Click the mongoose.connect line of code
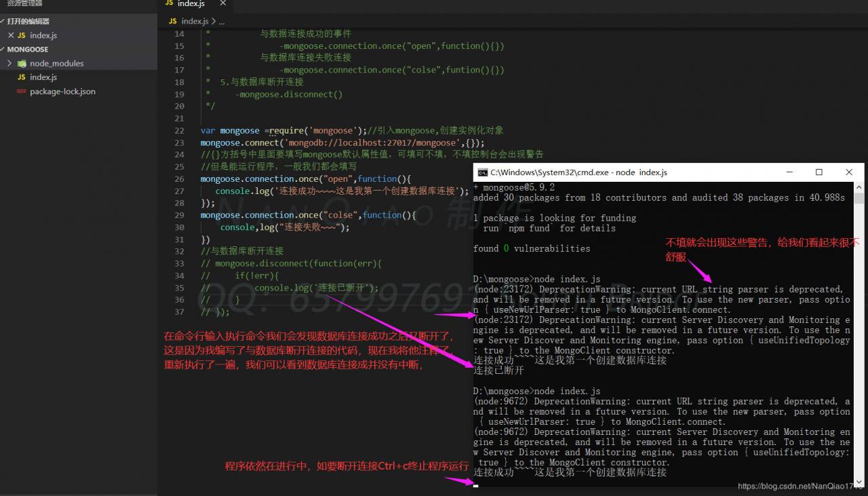The width and height of the screenshot is (868, 496). 343,142
